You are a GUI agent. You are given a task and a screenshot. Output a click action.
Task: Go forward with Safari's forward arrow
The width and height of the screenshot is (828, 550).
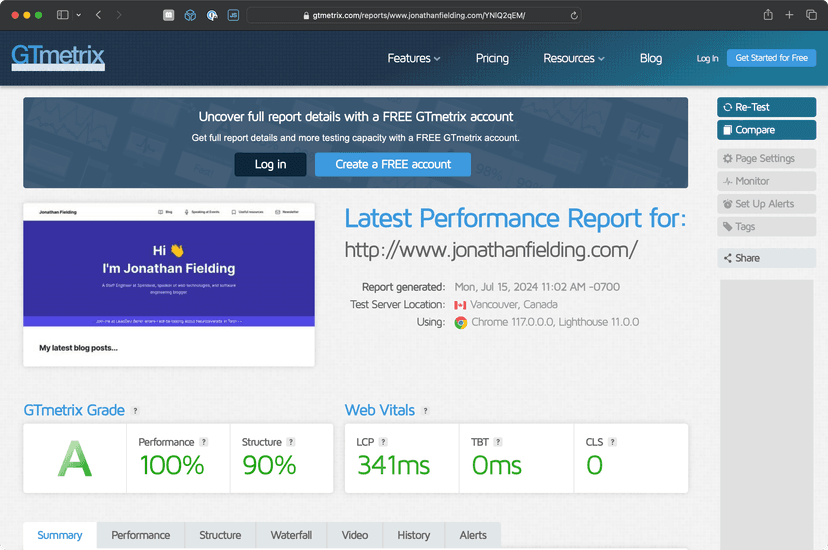point(119,15)
